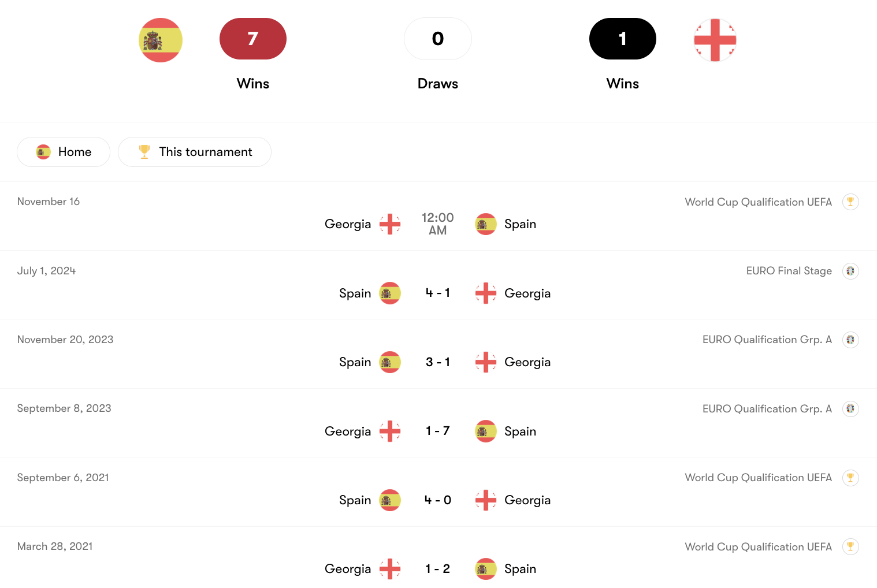
Task: Click EURO Qualification icon for November 20, 2023
Action: tap(850, 340)
